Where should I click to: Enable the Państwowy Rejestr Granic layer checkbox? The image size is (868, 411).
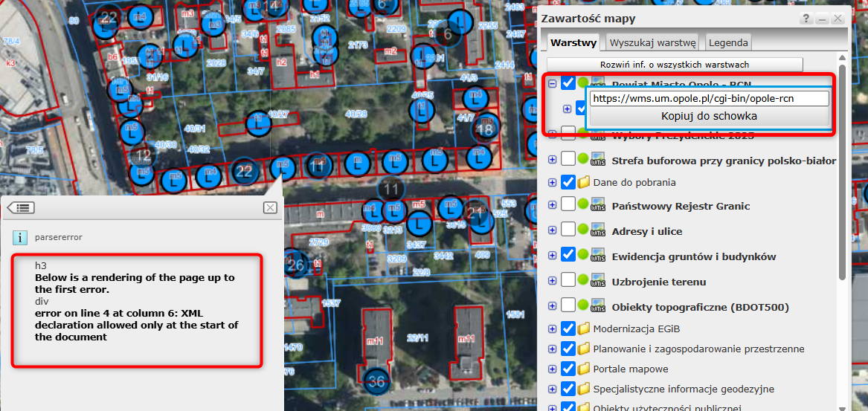click(x=568, y=206)
